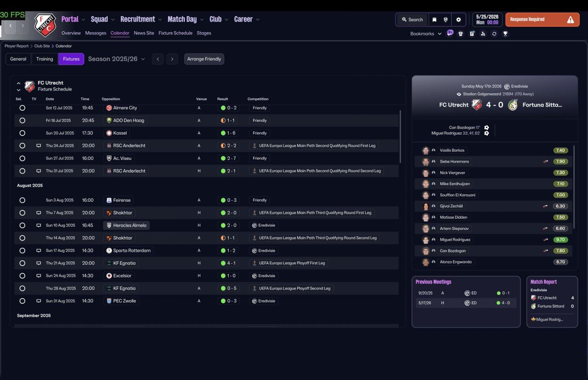Select the Kassel fixture radio button
The image size is (588, 380).
tap(22, 133)
